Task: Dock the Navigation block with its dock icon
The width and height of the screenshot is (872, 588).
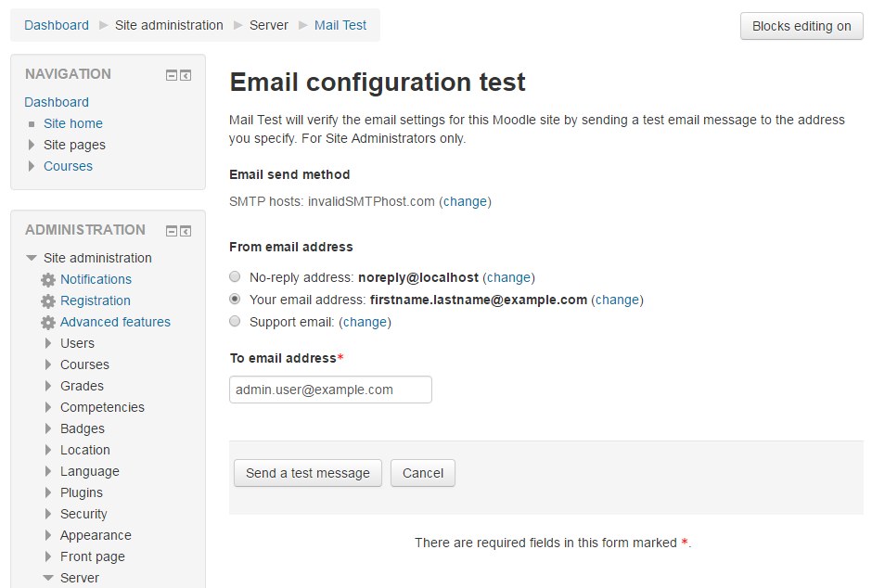Action: click(186, 75)
